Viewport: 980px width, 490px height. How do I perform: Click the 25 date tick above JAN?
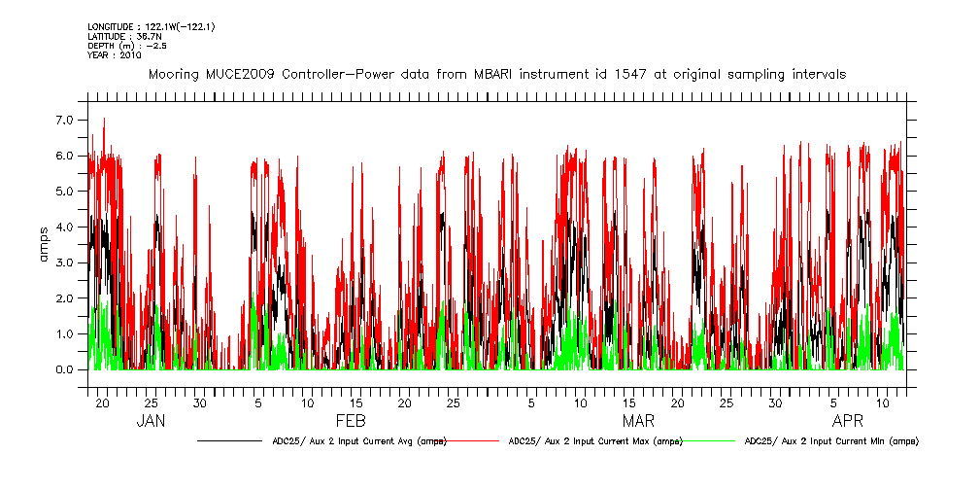151,402
